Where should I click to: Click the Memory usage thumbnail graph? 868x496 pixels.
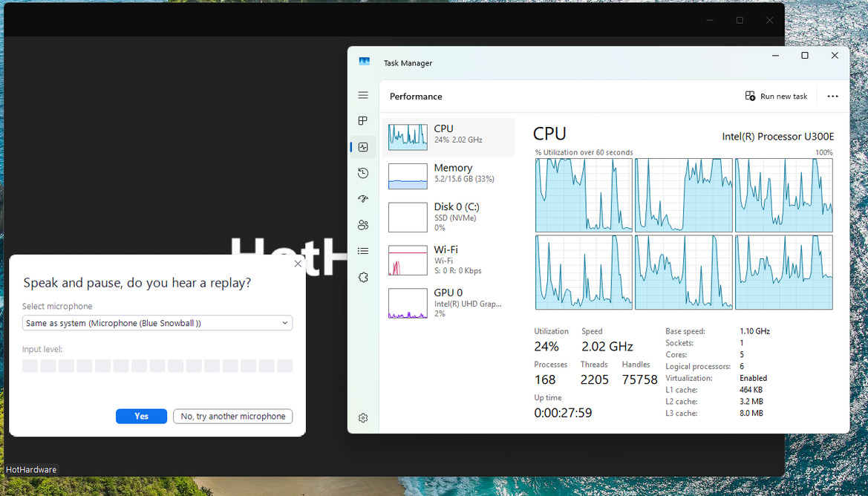click(x=408, y=176)
